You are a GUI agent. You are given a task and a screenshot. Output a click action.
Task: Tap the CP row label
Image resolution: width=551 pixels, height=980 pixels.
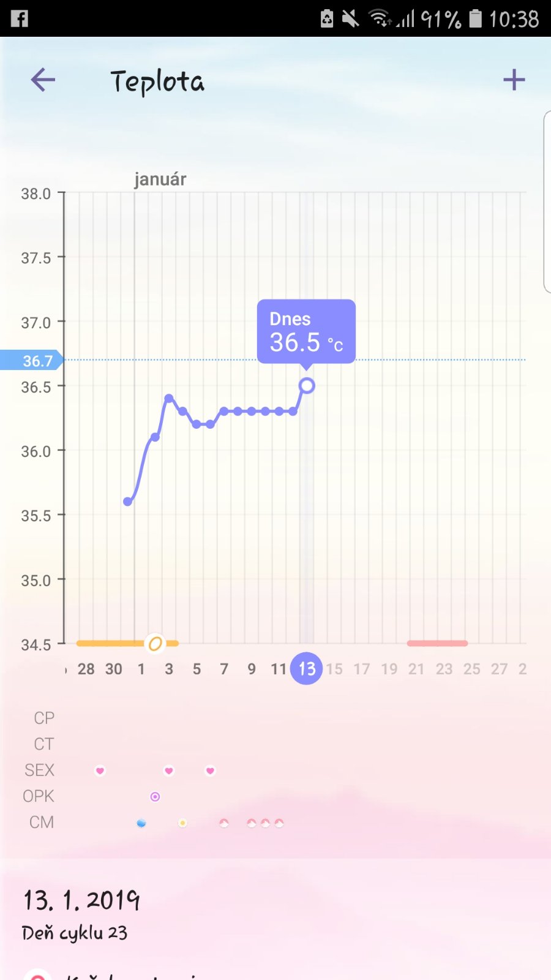coord(44,718)
